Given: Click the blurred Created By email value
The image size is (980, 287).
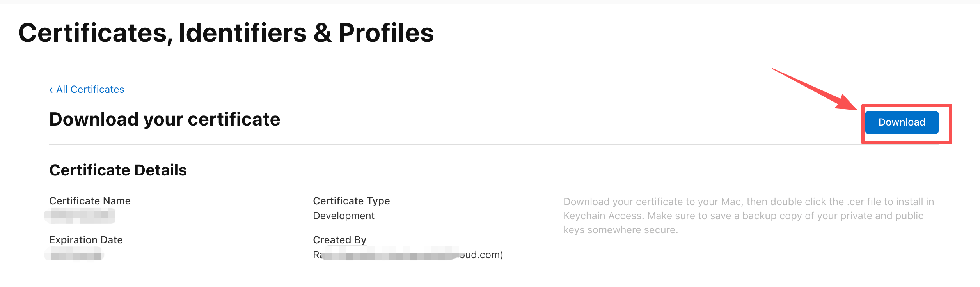Looking at the screenshot, I should point(408,255).
